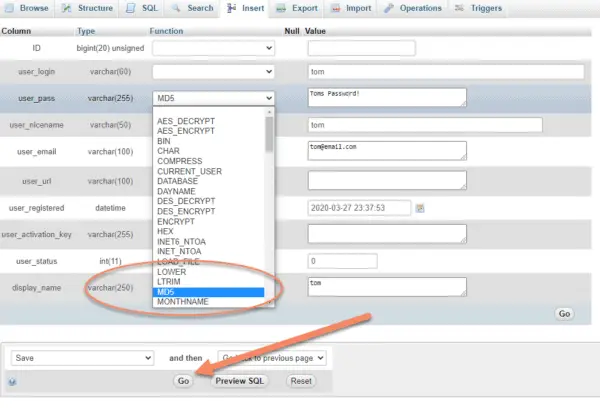Click the user_login value field containing tom
Image resolution: width=600 pixels, height=408 pixels.
click(446, 72)
